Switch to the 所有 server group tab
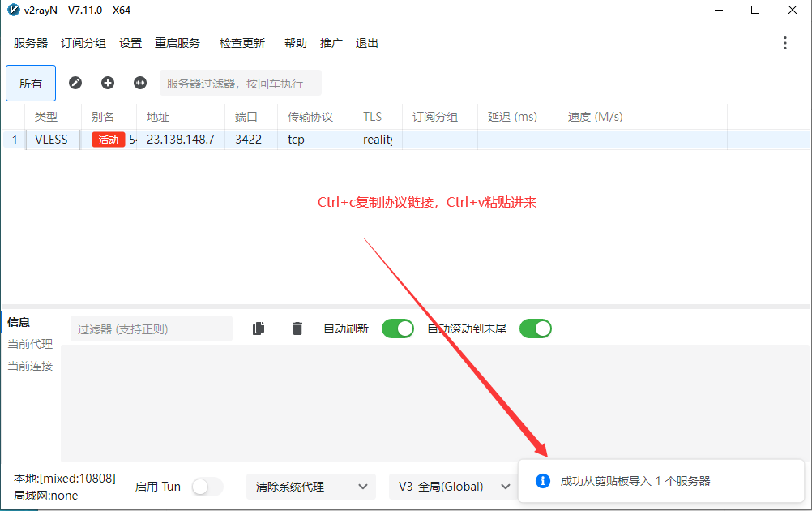This screenshot has height=511, width=812. (x=30, y=82)
